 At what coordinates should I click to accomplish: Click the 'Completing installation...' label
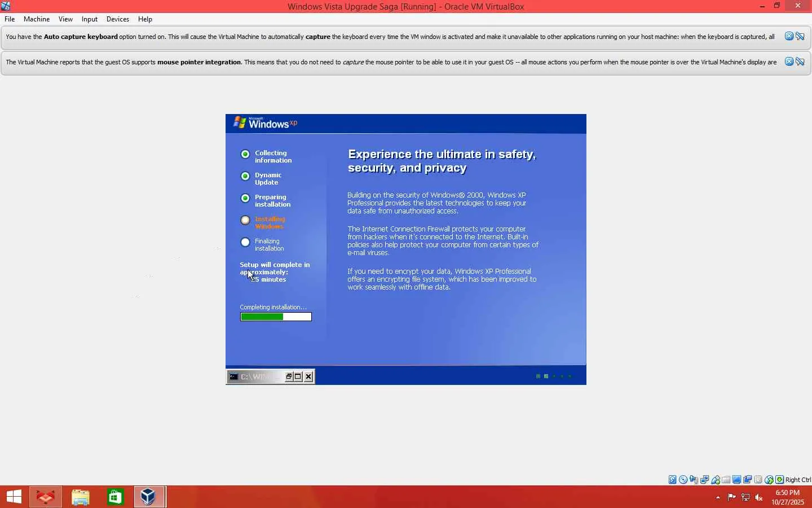click(x=273, y=307)
